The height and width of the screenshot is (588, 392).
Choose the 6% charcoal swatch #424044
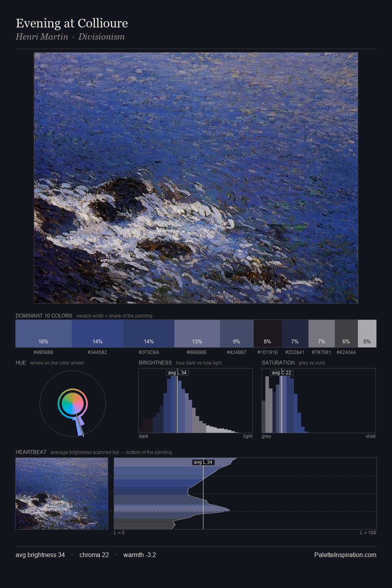(x=346, y=334)
